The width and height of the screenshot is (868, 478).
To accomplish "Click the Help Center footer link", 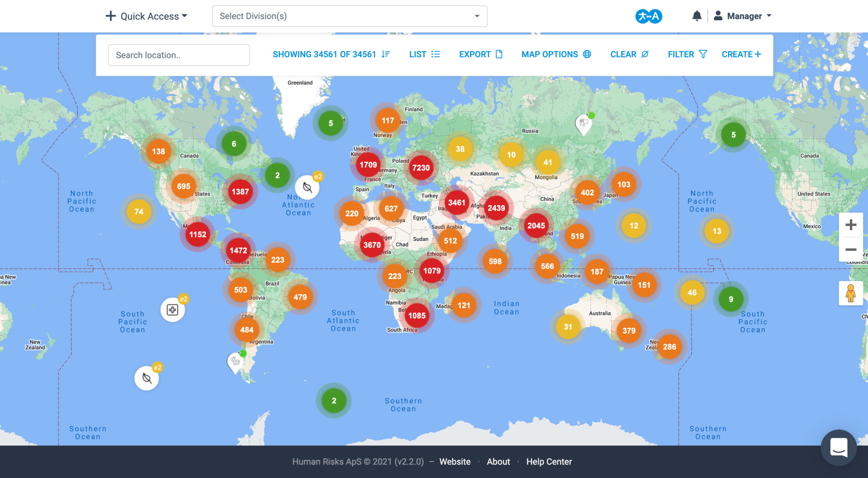I will 549,461.
